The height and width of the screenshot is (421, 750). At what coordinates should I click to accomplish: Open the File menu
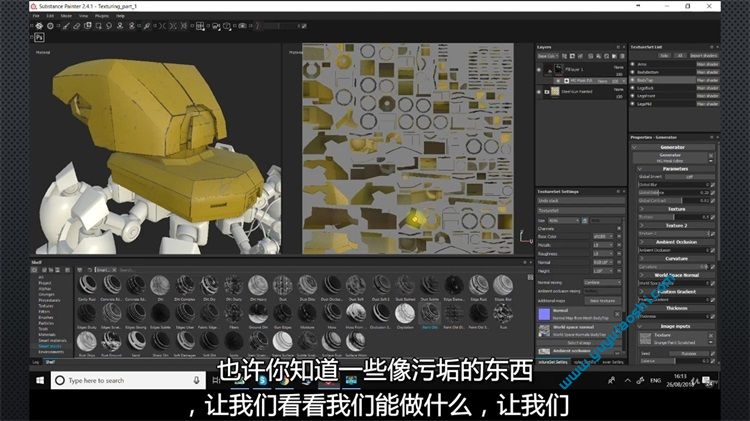[36, 16]
